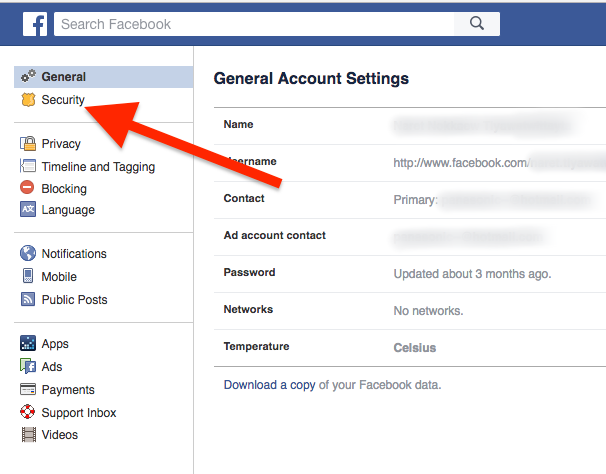
Task: Click the Payments card icon
Action: pyautogui.click(x=28, y=389)
